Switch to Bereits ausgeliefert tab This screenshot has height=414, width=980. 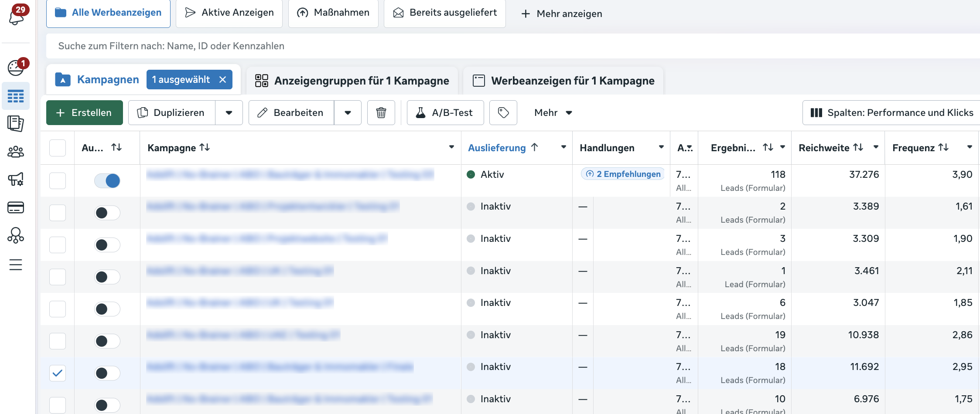[x=445, y=13]
